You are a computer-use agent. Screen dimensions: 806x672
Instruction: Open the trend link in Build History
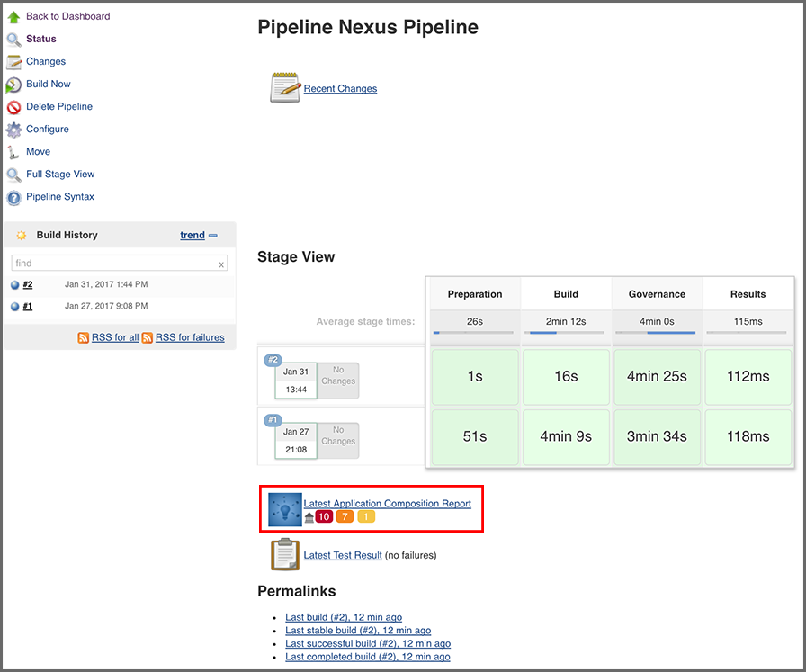pos(193,235)
